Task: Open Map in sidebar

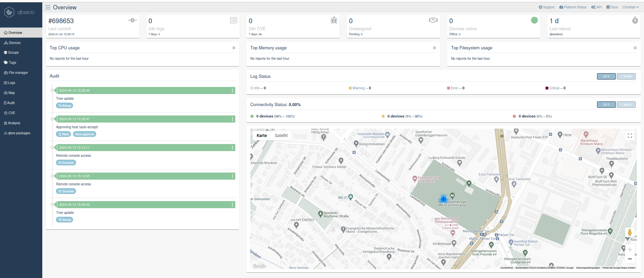Action: pos(21,93)
